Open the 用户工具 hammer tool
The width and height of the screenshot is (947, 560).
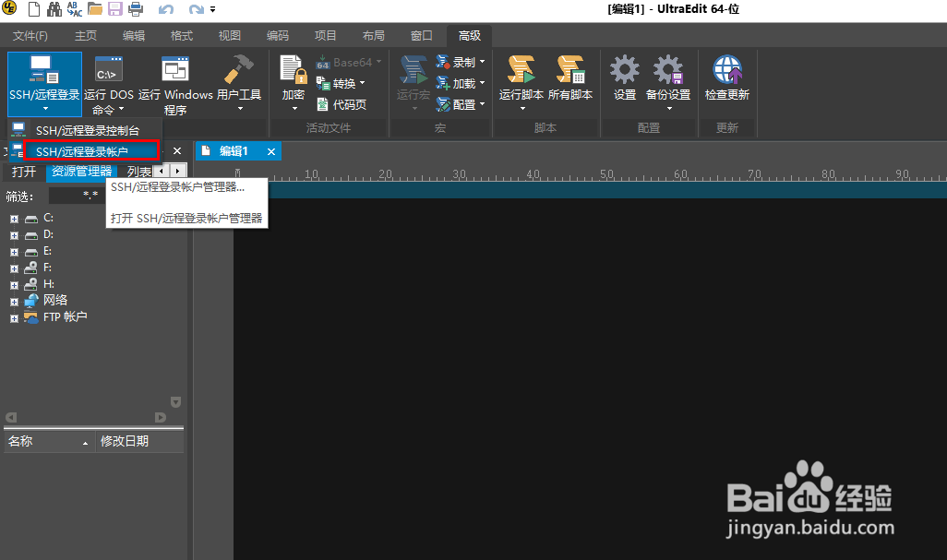click(239, 83)
